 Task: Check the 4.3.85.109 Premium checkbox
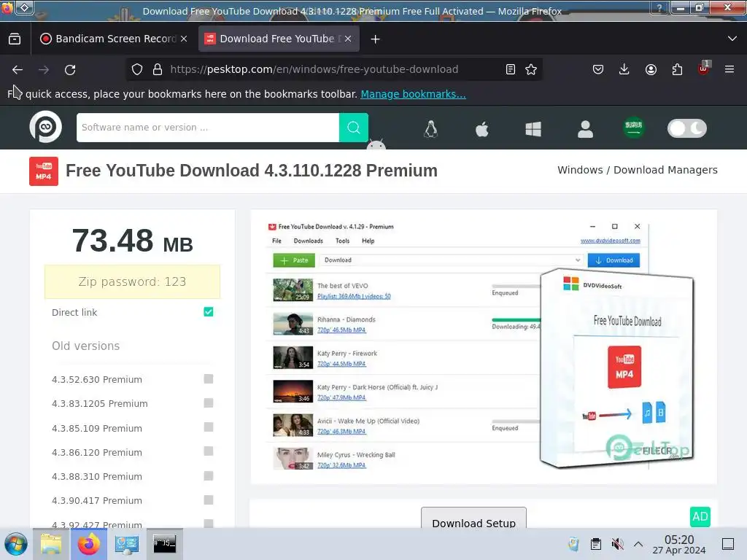pos(209,427)
